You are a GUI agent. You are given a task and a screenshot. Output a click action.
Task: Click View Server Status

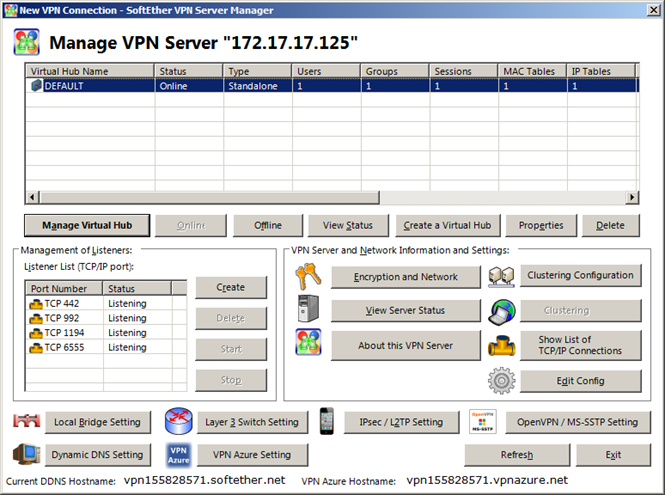(406, 310)
